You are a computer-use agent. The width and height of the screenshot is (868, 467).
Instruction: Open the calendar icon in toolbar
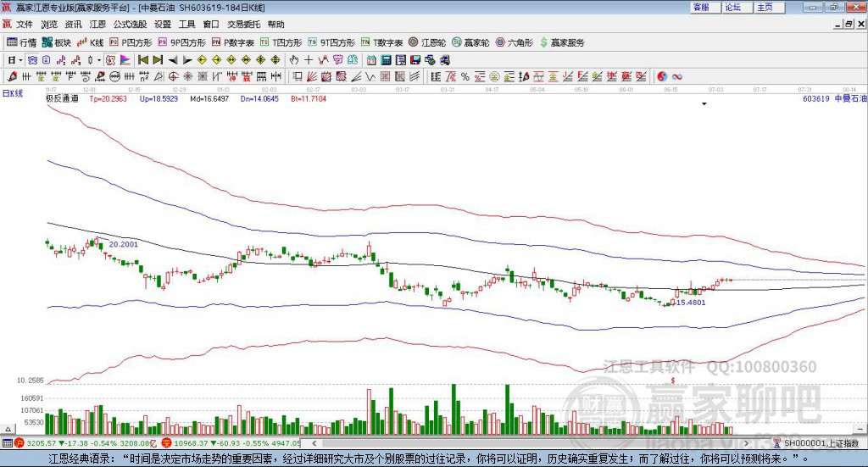click(371, 60)
